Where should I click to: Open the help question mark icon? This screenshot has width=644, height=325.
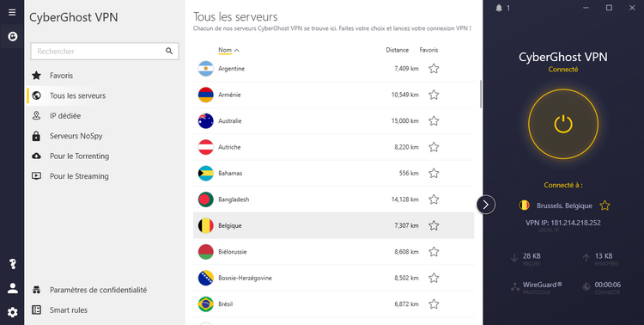tap(12, 265)
